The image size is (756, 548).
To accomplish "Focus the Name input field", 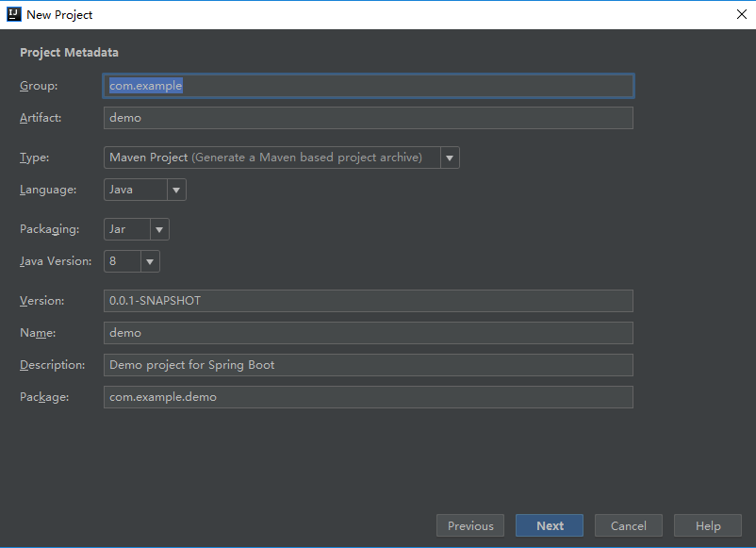I will pos(368,333).
